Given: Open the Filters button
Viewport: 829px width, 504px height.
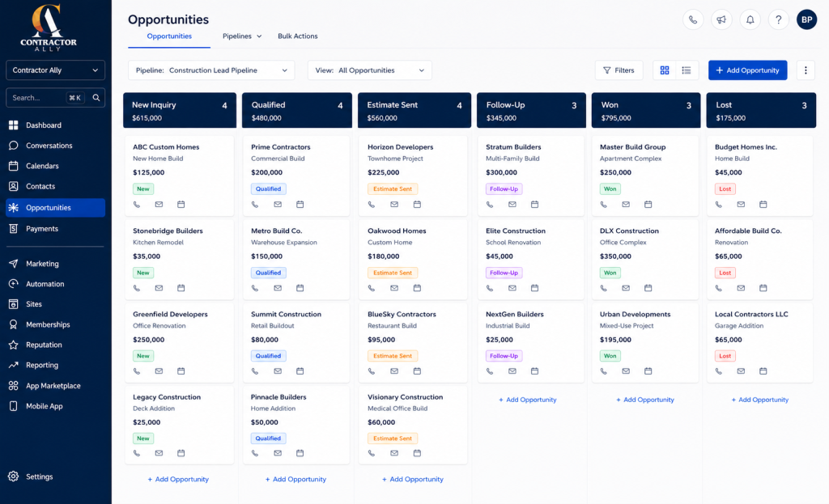Looking at the screenshot, I should [x=619, y=70].
